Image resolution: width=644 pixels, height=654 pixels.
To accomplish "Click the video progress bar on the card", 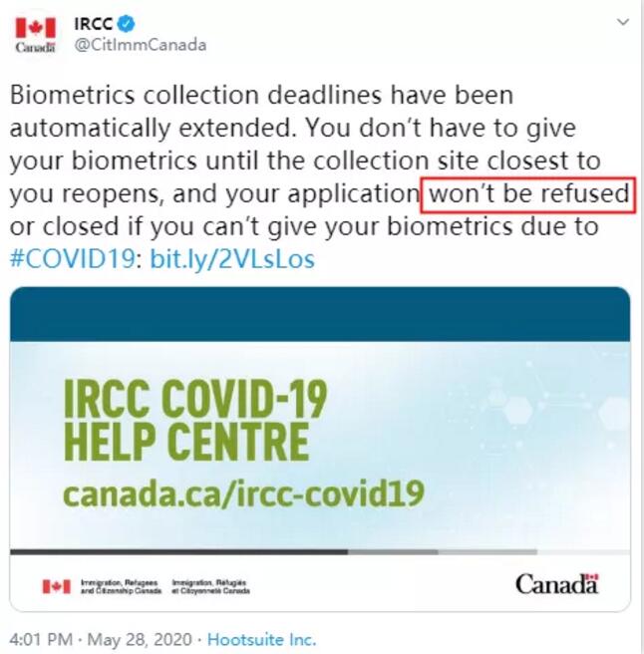I will click(x=320, y=552).
